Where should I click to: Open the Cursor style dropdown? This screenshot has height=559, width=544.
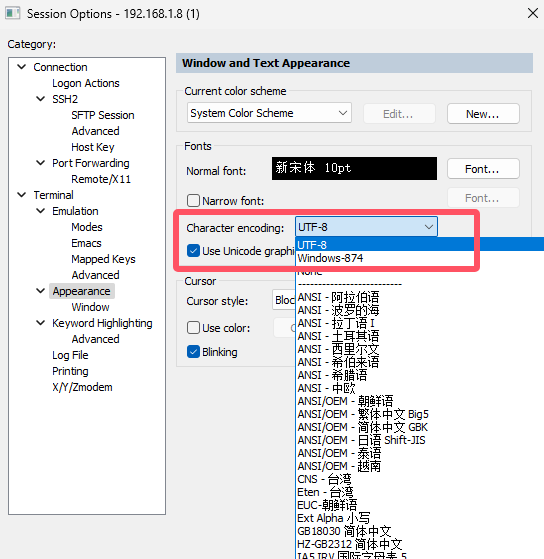coord(284,300)
